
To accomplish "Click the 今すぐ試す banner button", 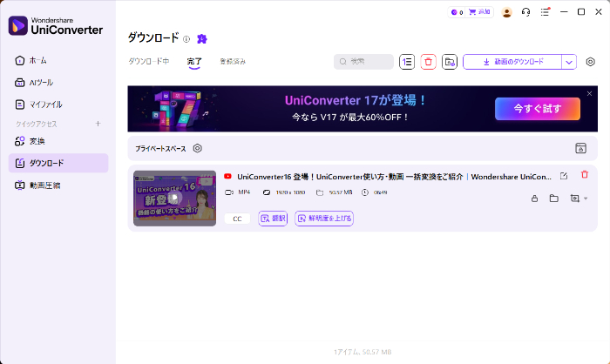I will point(538,109).
